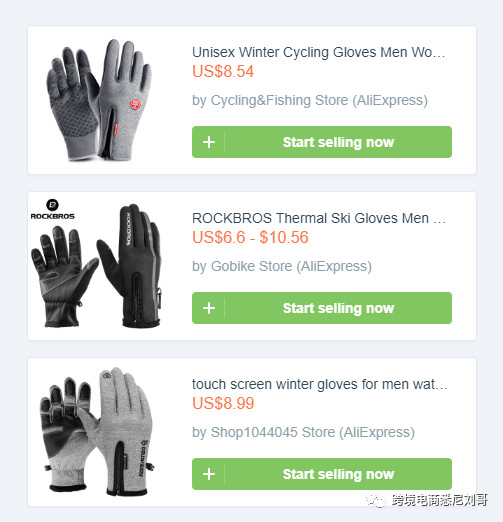Click plus icon on ROCKBROS Thermal Ski Gloves
This screenshot has width=503, height=522.
point(209,308)
